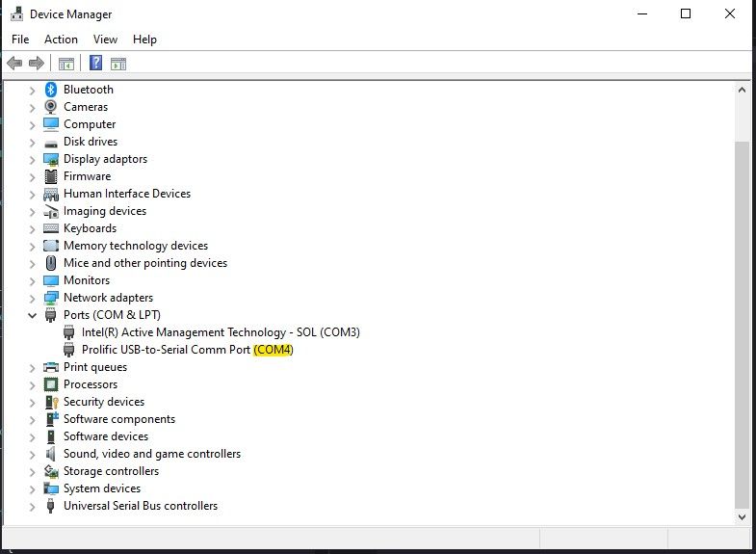Image resolution: width=756 pixels, height=554 pixels.
Task: Click the Software components icon
Action: (51, 419)
